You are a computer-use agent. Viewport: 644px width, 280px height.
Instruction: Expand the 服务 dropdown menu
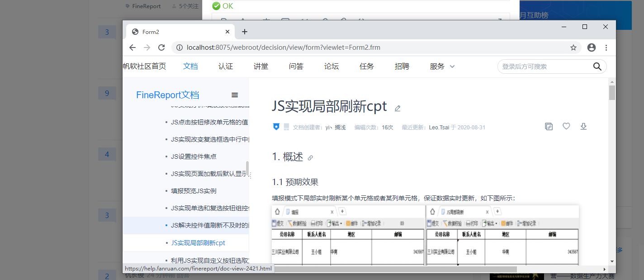point(442,66)
